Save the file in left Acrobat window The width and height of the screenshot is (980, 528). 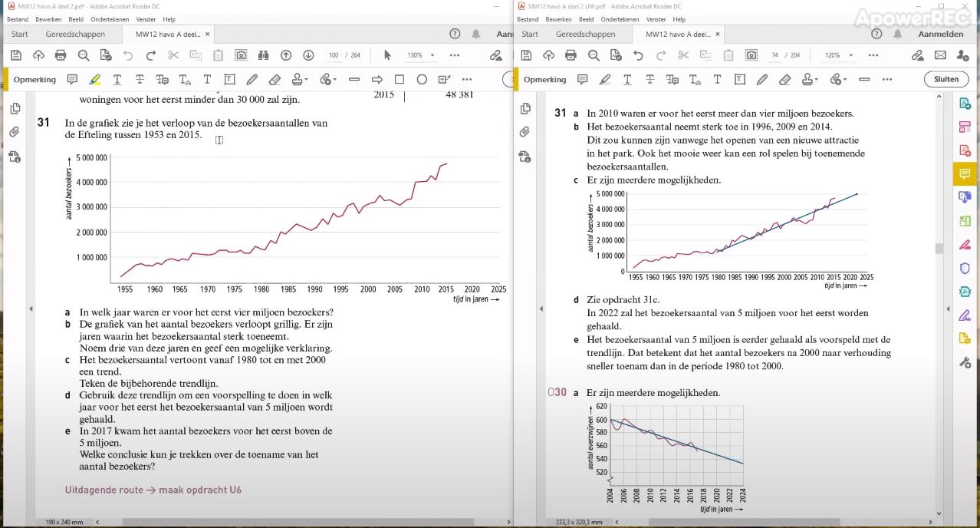[x=15, y=55]
